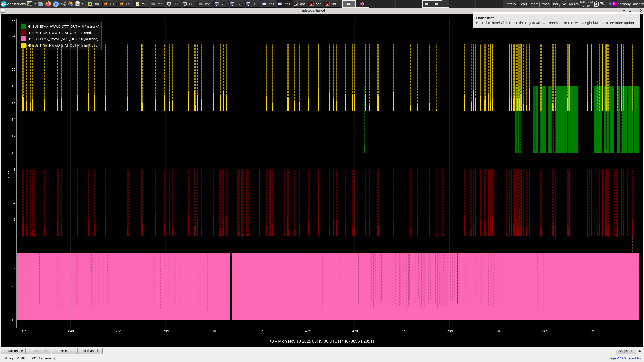Viewport: 644px width, 362px height.
Task: Expand the dropdown beside the terminal launcher
Action: pyautogui.click(x=35, y=4)
